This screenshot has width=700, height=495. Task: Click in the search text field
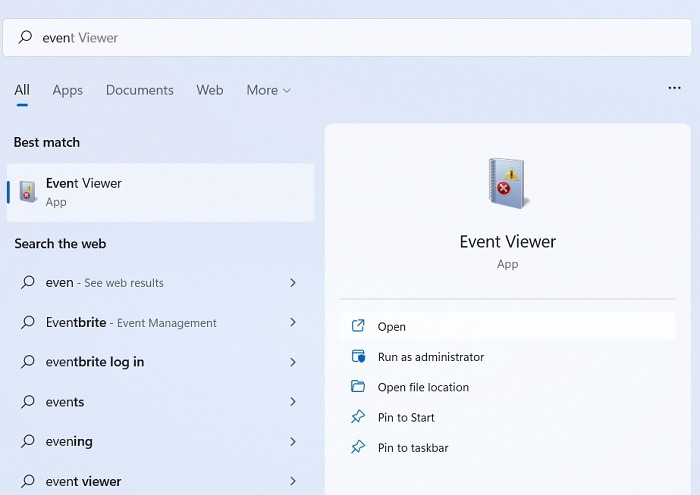pyautogui.click(x=347, y=37)
